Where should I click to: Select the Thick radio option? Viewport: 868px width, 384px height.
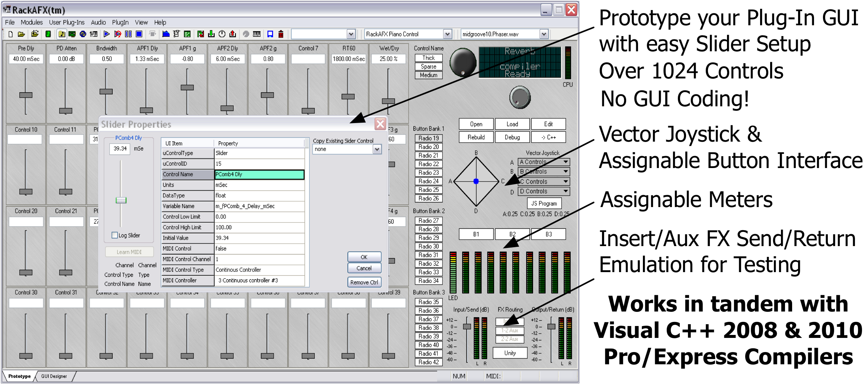pyautogui.click(x=429, y=58)
